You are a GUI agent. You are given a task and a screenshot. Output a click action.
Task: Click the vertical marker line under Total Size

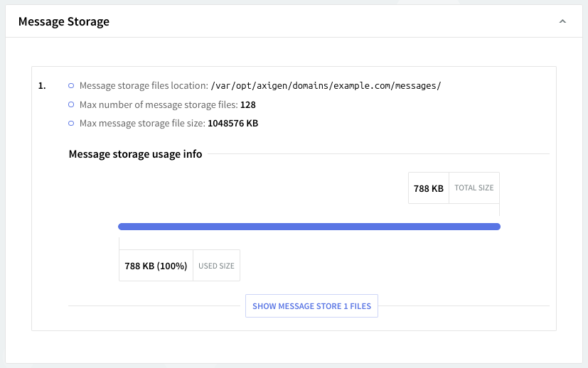[499, 210]
